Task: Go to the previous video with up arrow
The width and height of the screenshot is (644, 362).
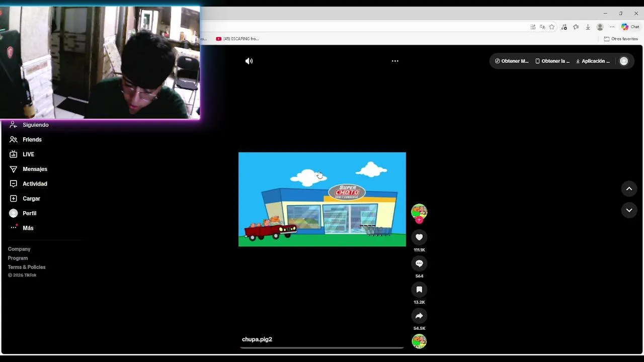Action: click(x=629, y=189)
